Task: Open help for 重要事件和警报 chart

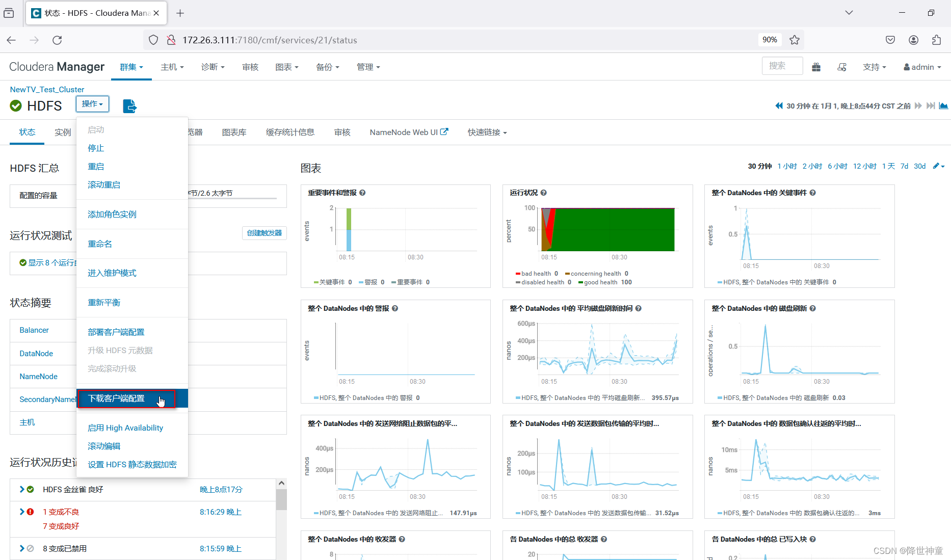Action: pyautogui.click(x=362, y=193)
